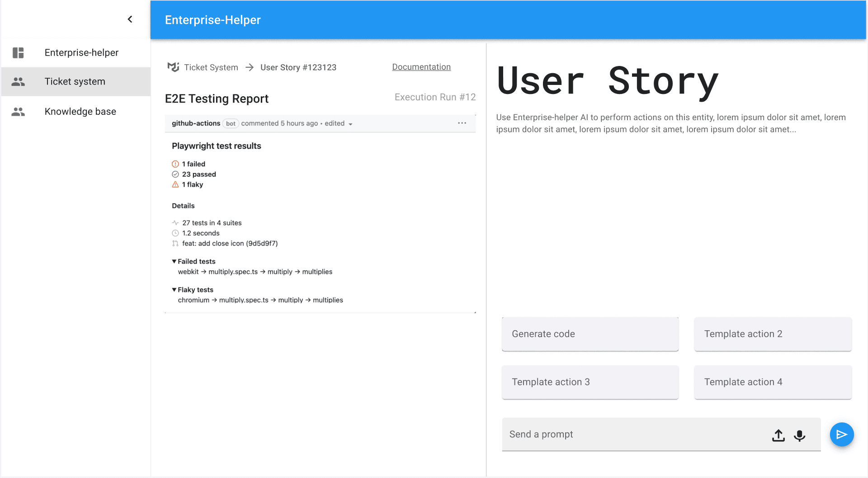Click the Knowledge base people icon
The image size is (868, 478).
(18, 112)
